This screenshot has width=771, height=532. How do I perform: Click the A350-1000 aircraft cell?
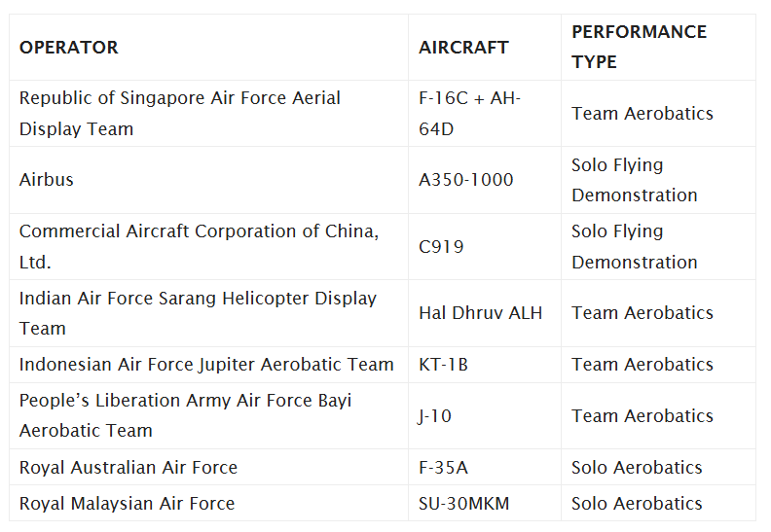(x=465, y=180)
